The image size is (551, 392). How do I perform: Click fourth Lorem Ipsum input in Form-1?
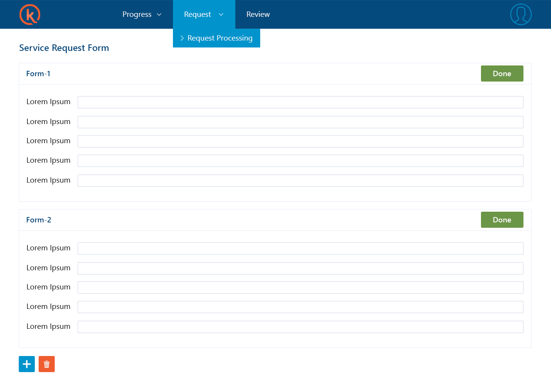pyautogui.click(x=300, y=161)
